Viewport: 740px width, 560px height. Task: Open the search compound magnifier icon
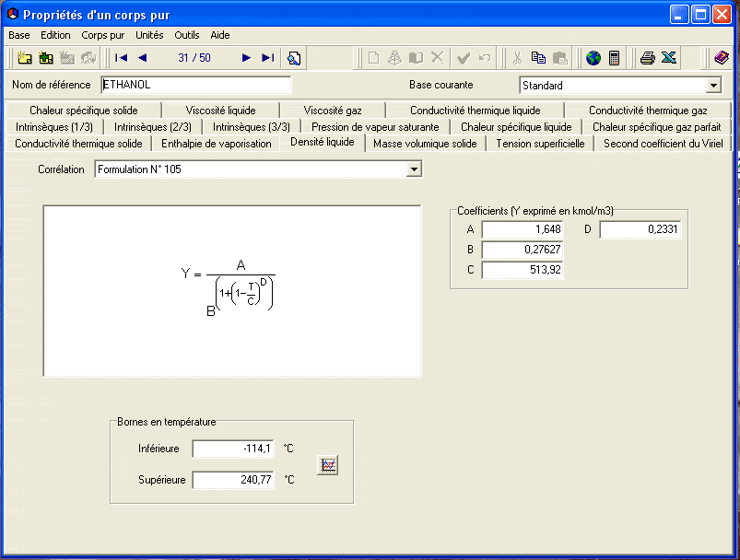(x=294, y=58)
